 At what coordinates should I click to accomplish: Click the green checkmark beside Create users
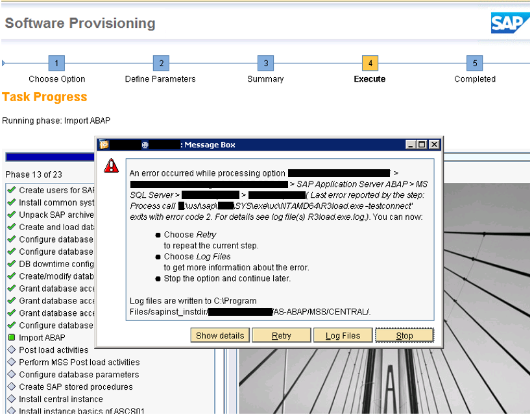point(12,190)
